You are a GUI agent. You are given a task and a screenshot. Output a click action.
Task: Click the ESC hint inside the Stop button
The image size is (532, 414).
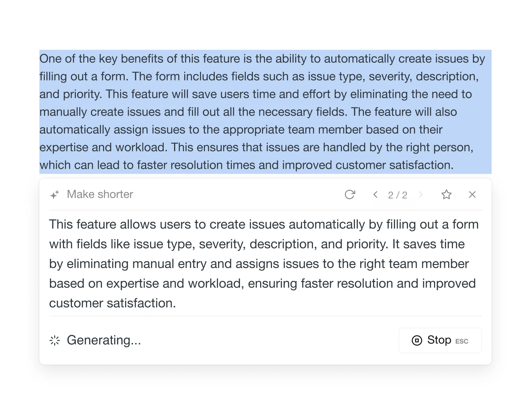pyautogui.click(x=462, y=341)
